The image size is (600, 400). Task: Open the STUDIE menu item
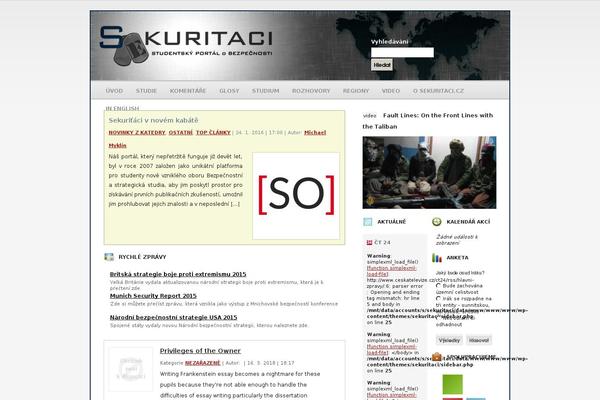tap(146, 91)
